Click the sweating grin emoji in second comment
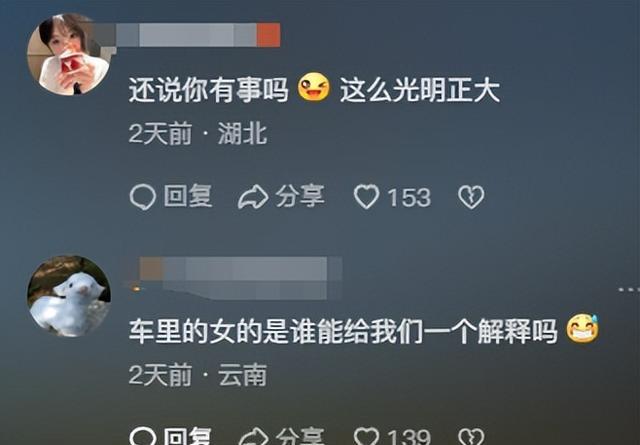This screenshot has width=640, height=445. coord(582,329)
